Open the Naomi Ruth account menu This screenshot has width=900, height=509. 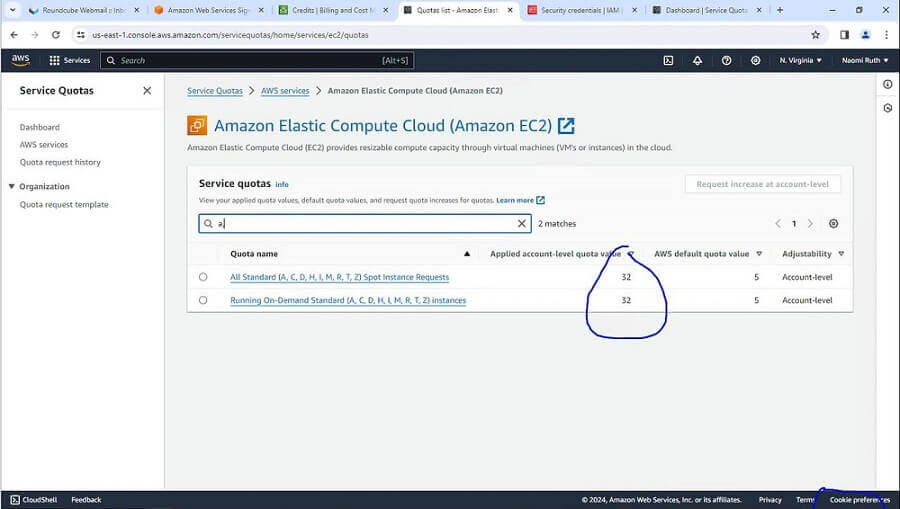(x=864, y=60)
